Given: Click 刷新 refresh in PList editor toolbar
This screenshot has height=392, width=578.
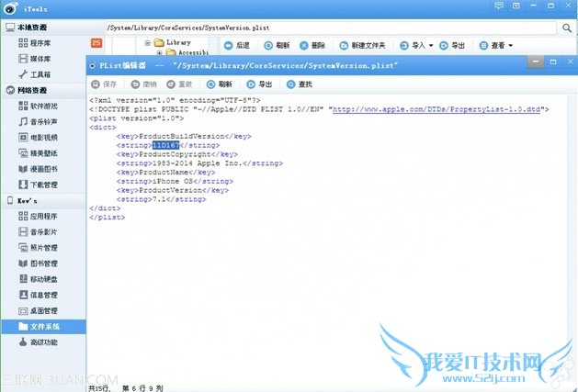Looking at the screenshot, I should point(220,84).
